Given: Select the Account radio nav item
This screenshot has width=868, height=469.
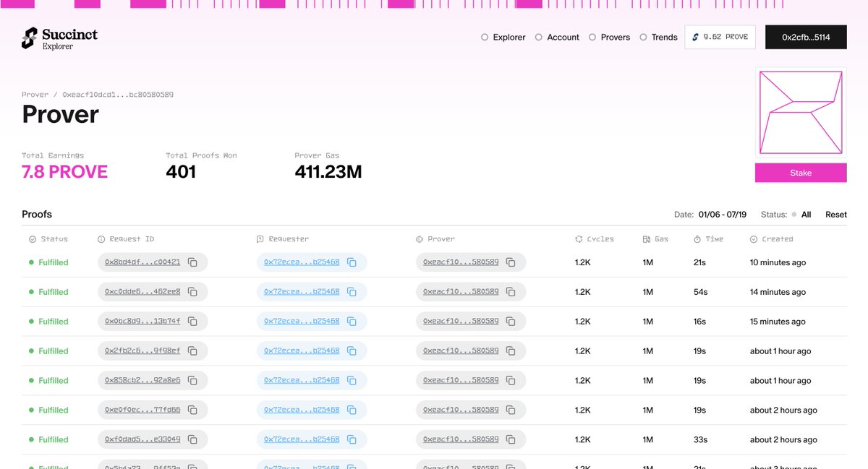Looking at the screenshot, I should coord(557,37).
